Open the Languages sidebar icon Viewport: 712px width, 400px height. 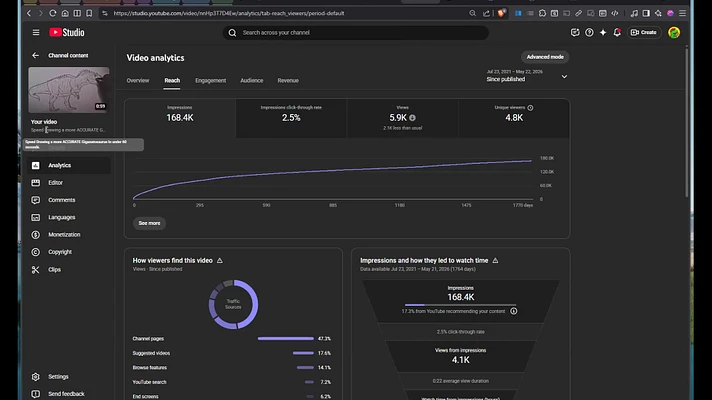35,217
